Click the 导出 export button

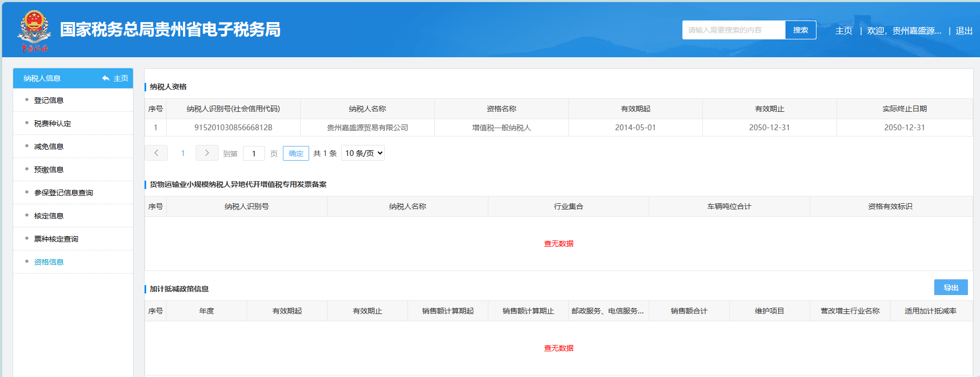951,288
